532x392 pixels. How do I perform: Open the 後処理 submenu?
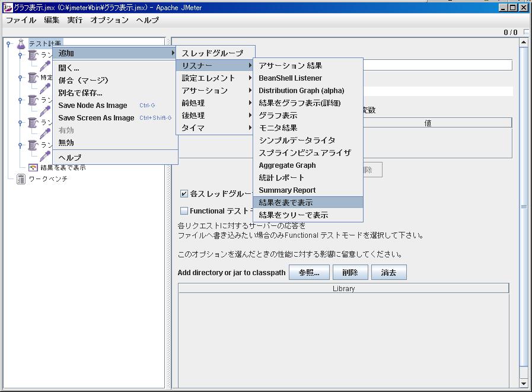[215, 116]
